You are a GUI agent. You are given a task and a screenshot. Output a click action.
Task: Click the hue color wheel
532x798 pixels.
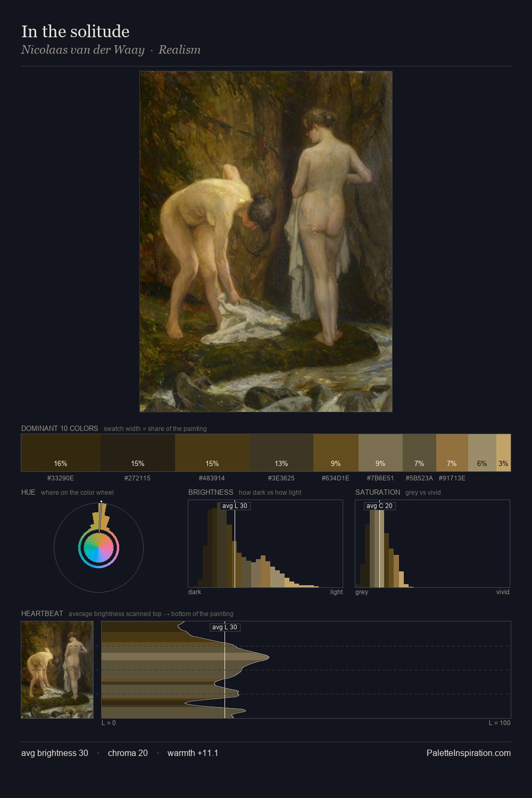[x=98, y=547]
